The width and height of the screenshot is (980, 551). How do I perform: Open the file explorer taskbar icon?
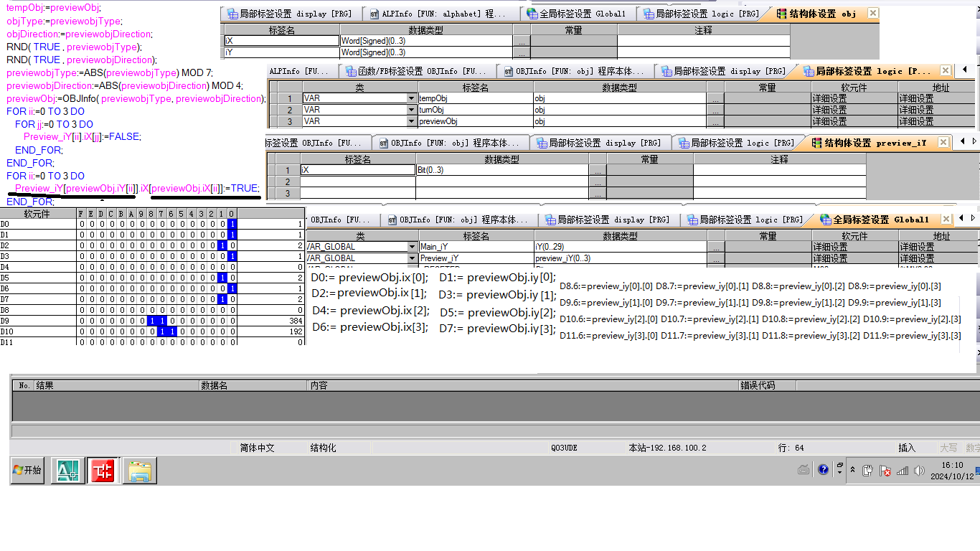tap(139, 471)
